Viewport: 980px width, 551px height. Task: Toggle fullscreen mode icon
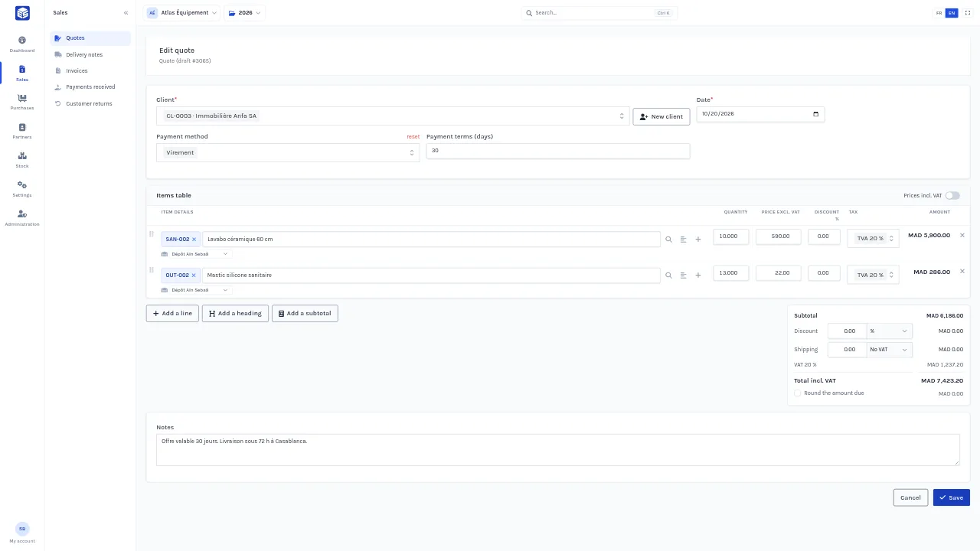point(967,13)
